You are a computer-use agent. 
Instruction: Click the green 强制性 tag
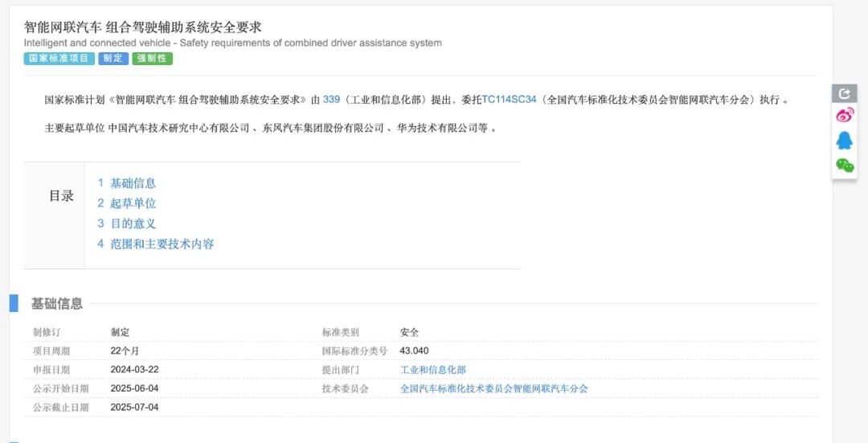pyautogui.click(x=152, y=58)
